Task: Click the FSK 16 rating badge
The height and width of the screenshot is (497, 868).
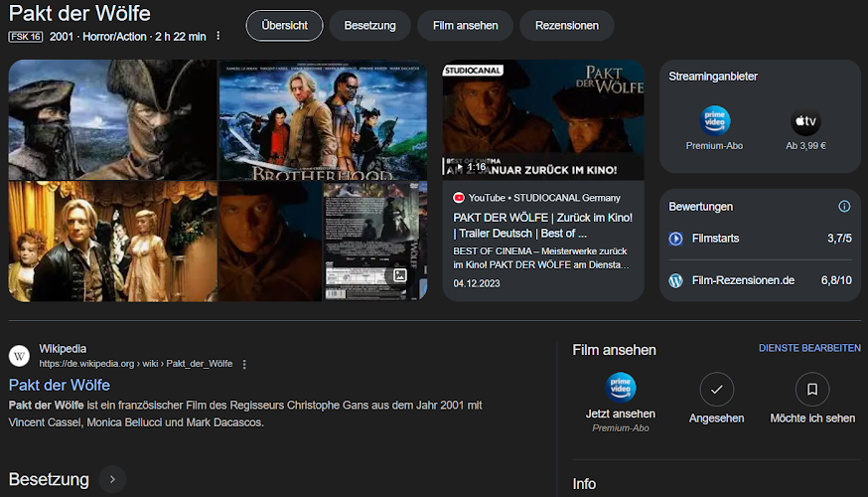Action: click(26, 37)
